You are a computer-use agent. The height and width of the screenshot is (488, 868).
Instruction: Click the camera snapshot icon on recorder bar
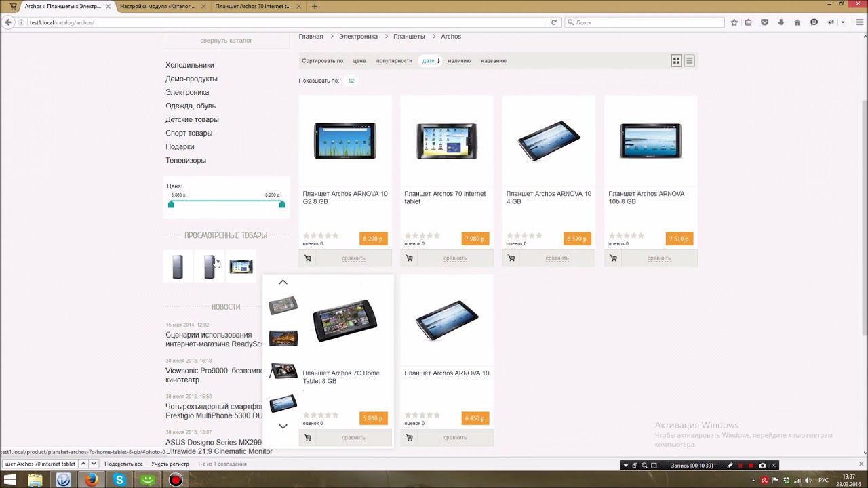[x=762, y=466]
